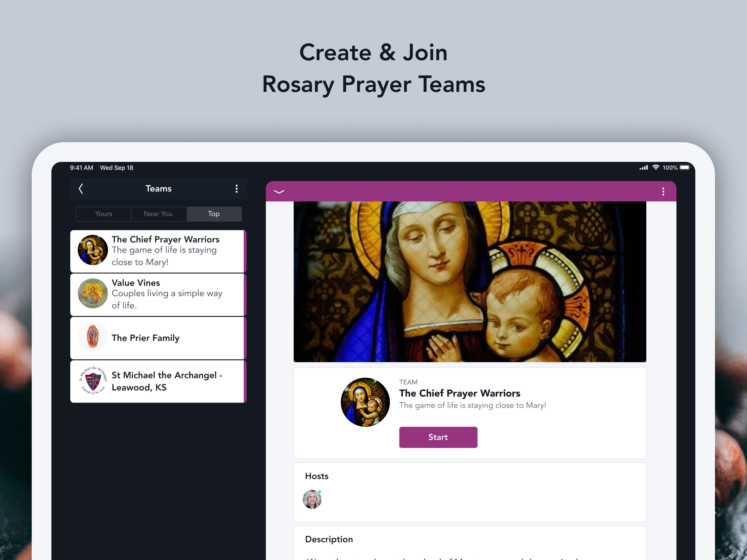Click Chief Prayer Warriors list avatar
The width and height of the screenshot is (747, 560).
click(x=92, y=250)
